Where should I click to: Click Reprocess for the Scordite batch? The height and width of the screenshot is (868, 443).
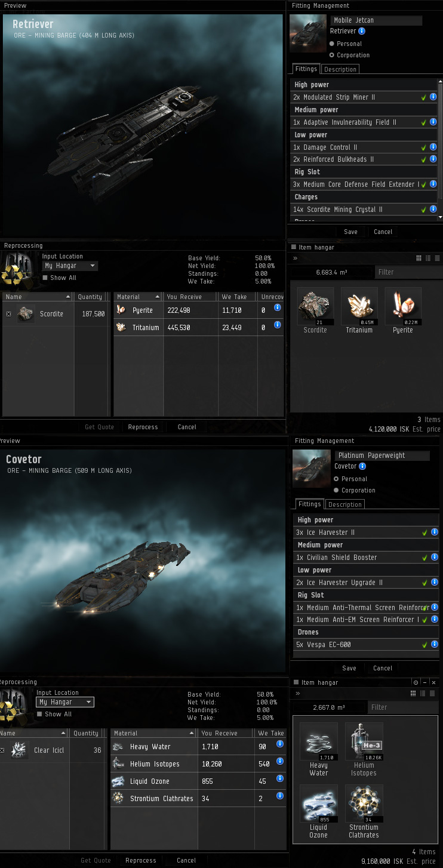coord(143,427)
